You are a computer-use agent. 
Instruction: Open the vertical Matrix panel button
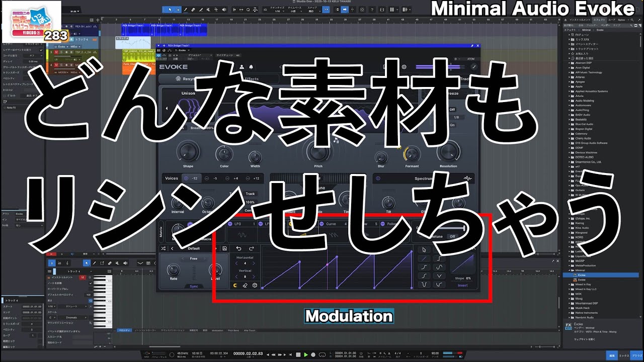162,231
